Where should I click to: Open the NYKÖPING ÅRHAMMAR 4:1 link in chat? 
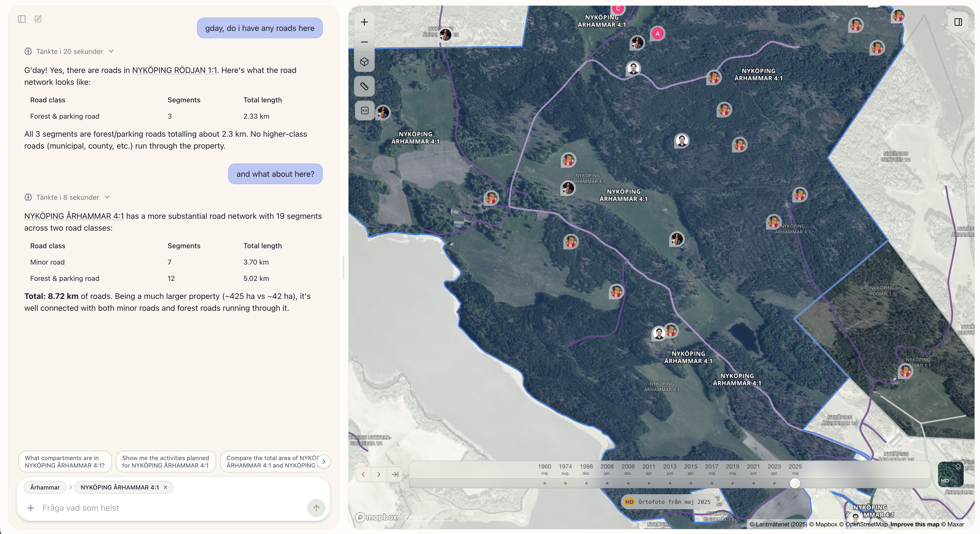tap(74, 216)
